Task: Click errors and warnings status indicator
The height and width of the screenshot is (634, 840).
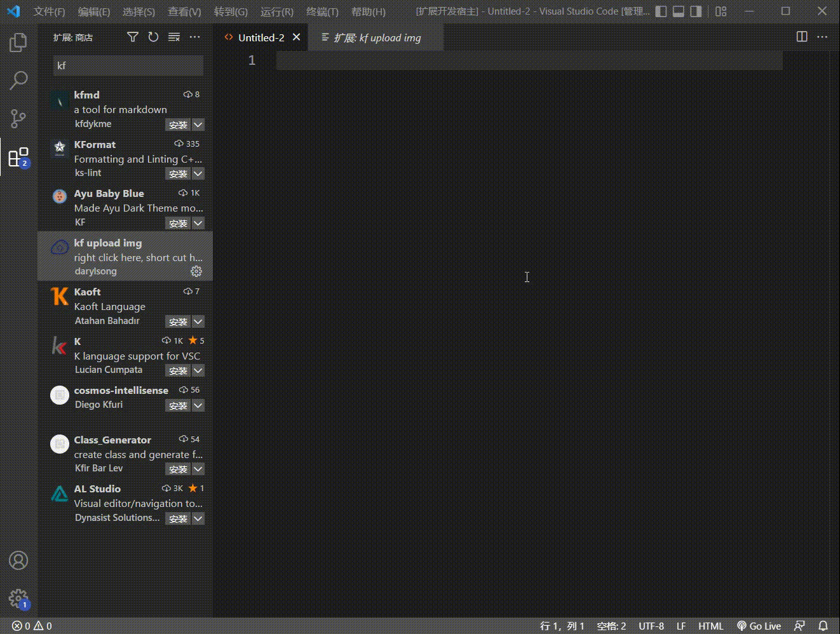Action: [32, 626]
